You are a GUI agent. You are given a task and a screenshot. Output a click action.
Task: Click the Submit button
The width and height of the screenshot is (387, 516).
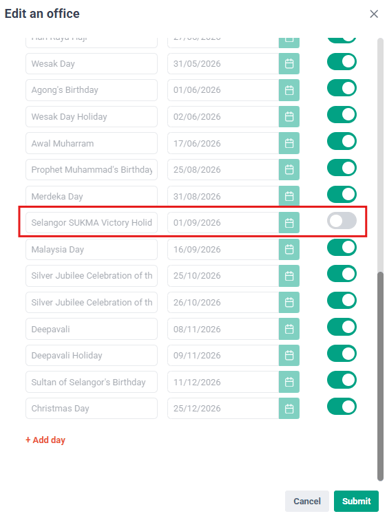[x=356, y=501]
